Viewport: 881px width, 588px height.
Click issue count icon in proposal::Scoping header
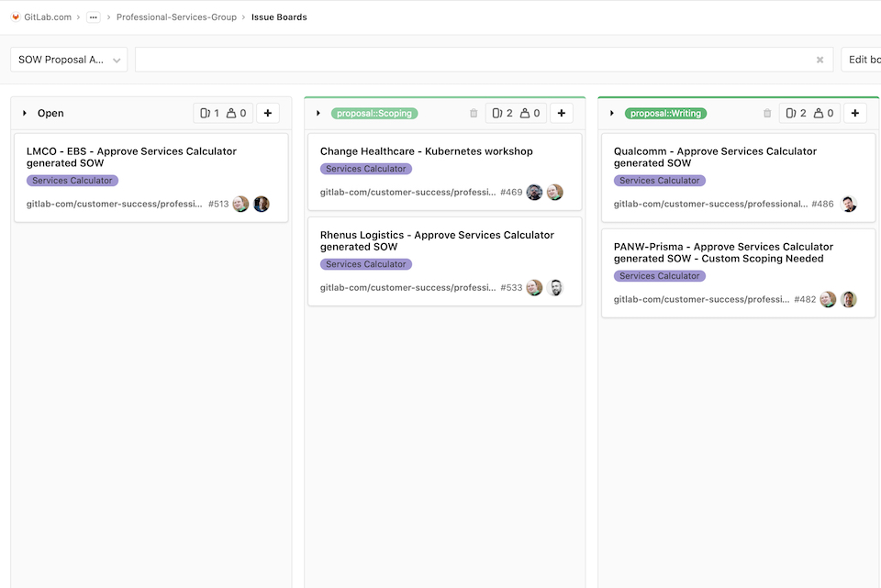coord(497,113)
